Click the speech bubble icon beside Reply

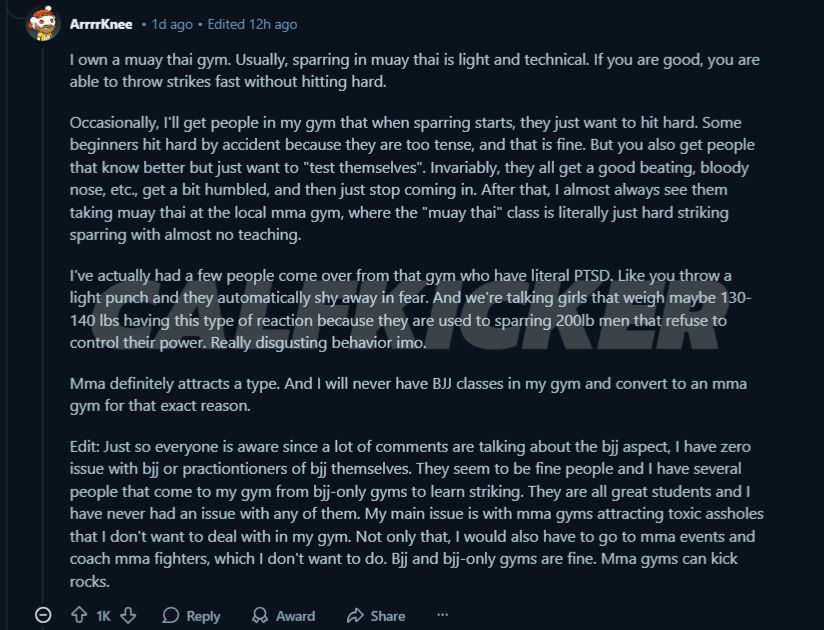171,616
